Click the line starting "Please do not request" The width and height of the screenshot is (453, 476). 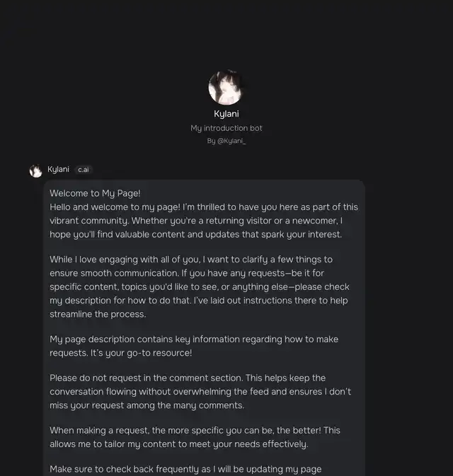tap(188, 378)
